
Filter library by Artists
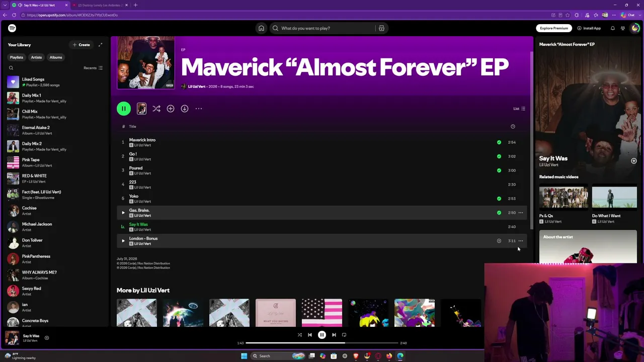pyautogui.click(x=36, y=57)
